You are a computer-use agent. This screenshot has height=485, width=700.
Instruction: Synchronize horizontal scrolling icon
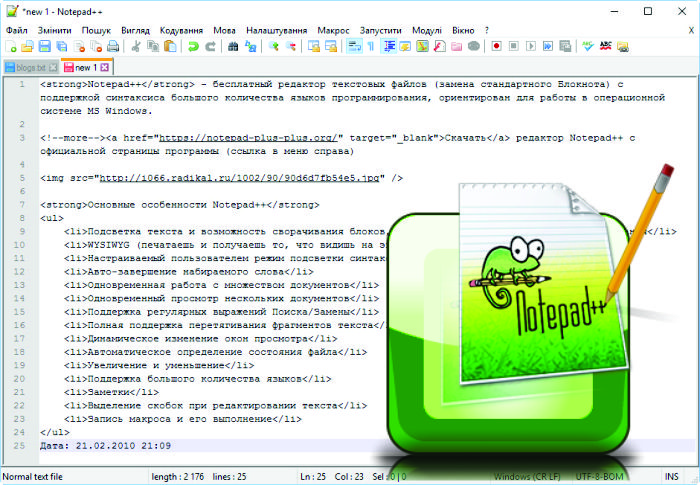pyautogui.click(x=331, y=46)
